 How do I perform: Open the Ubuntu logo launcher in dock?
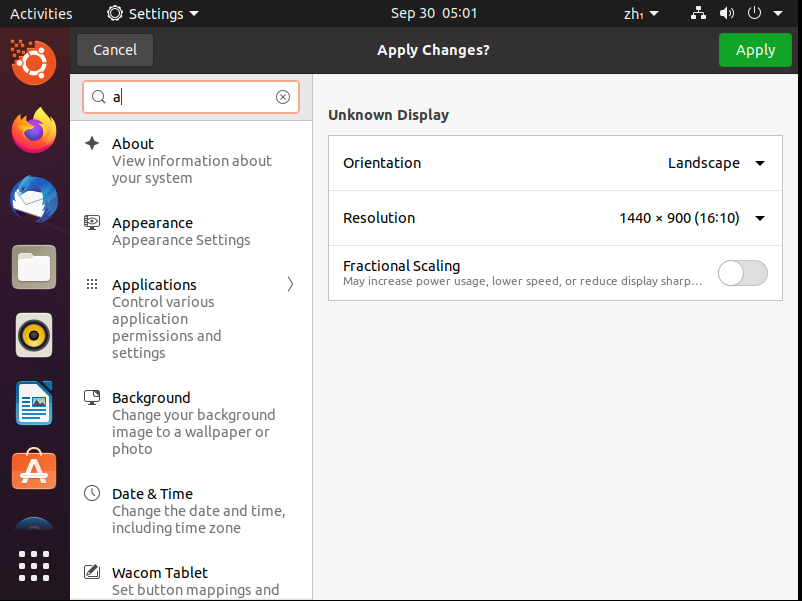pyautogui.click(x=34, y=62)
